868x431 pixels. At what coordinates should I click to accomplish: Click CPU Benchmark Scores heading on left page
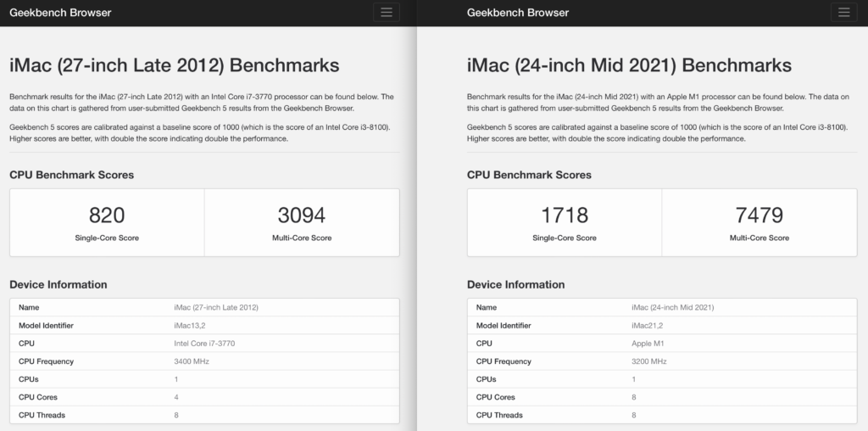tap(71, 175)
